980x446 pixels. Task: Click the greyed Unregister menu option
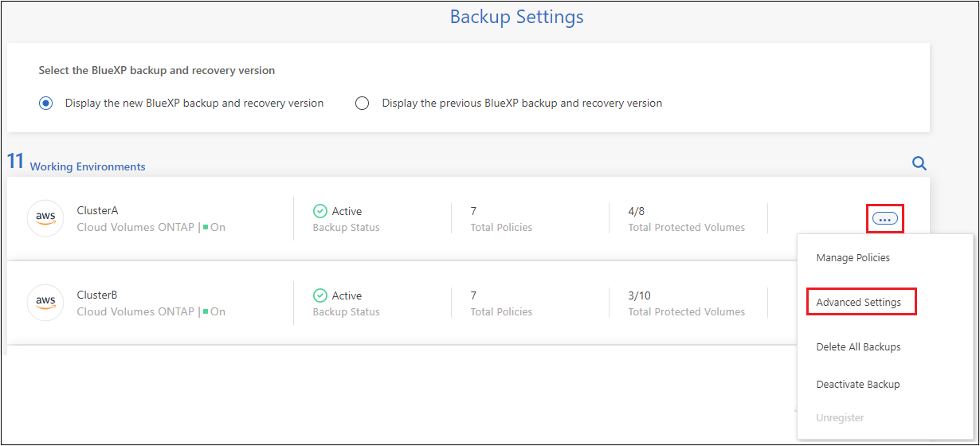tap(840, 418)
